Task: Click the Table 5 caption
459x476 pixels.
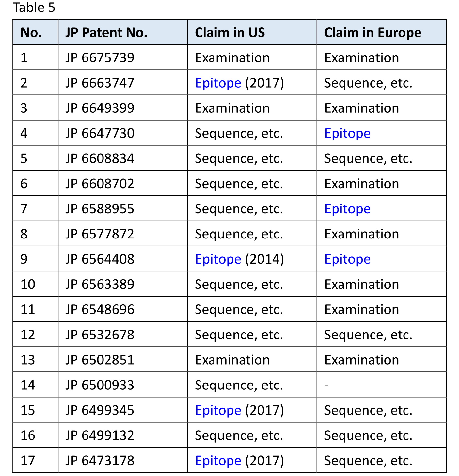Action: click(x=34, y=8)
